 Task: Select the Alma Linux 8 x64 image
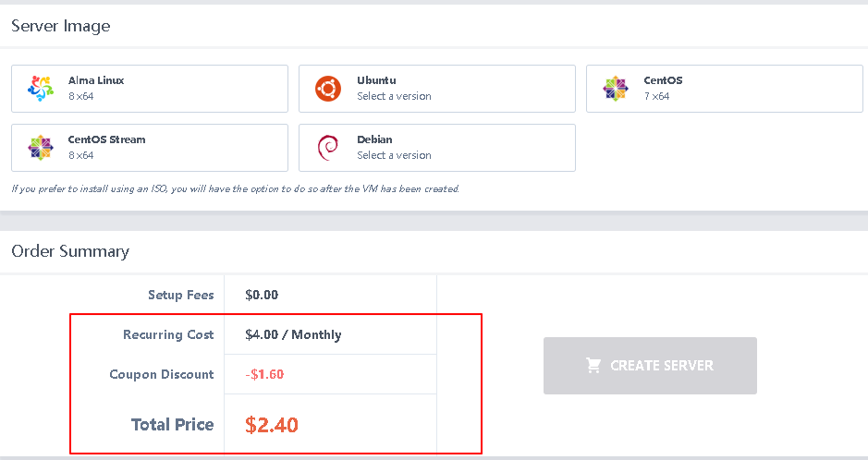[150, 89]
